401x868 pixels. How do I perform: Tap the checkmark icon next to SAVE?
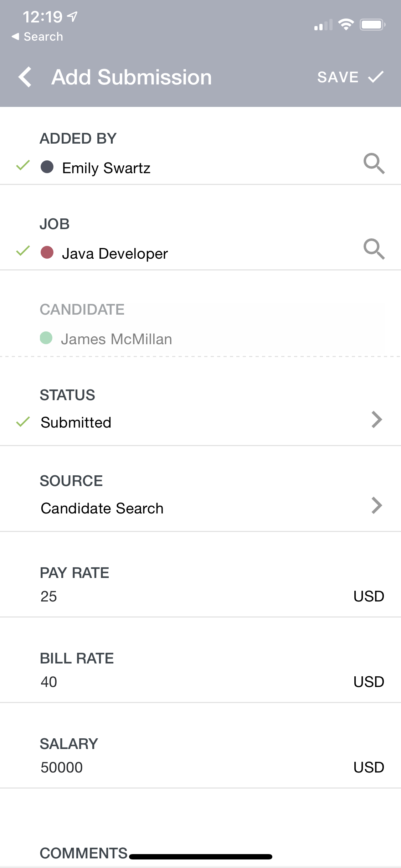[x=376, y=77]
